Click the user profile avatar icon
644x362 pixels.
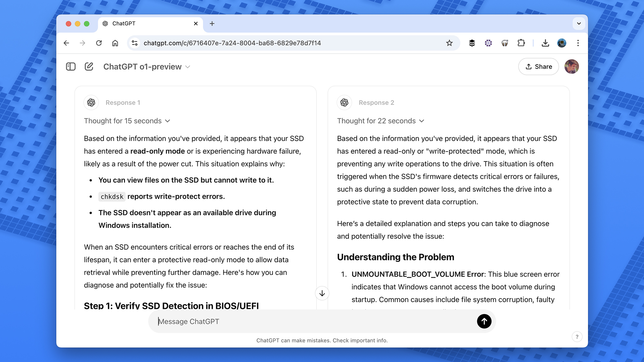click(572, 66)
